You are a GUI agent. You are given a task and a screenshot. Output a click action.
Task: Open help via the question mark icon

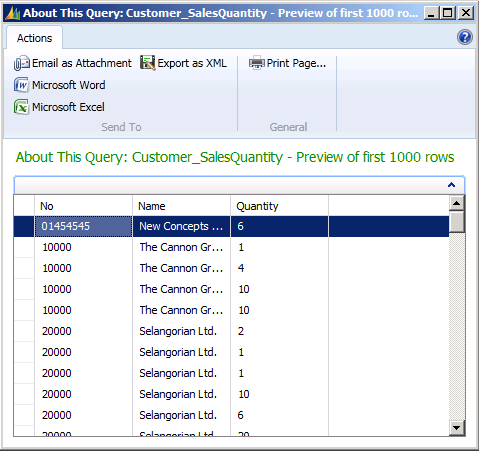(465, 37)
